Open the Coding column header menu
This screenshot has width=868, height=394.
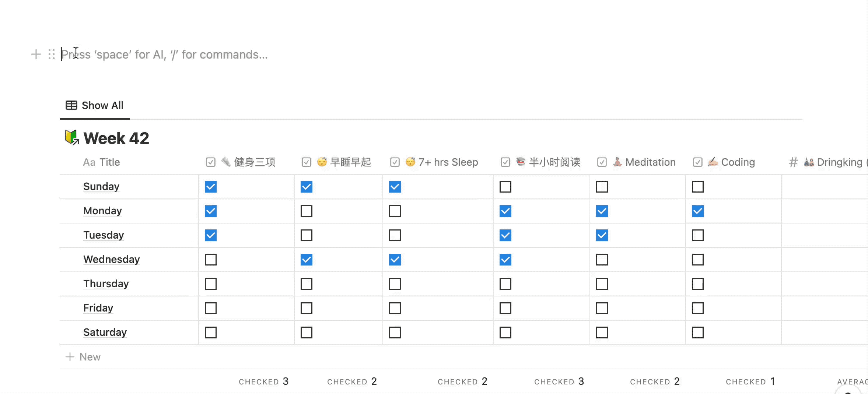(738, 162)
